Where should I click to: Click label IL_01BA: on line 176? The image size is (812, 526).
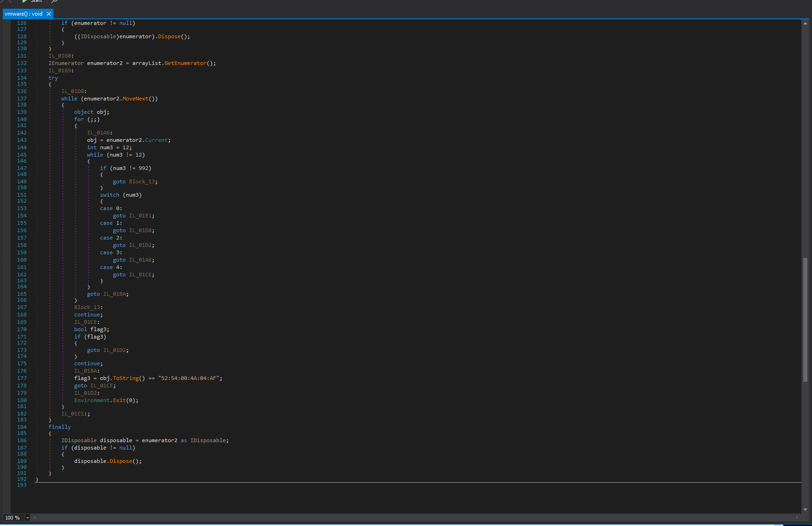(87, 371)
